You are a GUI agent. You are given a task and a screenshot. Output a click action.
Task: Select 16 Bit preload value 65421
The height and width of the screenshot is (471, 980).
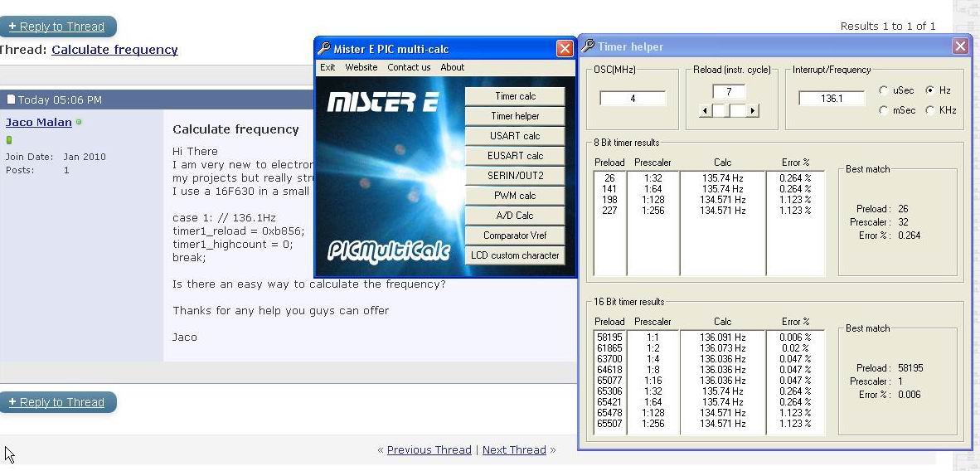click(x=609, y=402)
